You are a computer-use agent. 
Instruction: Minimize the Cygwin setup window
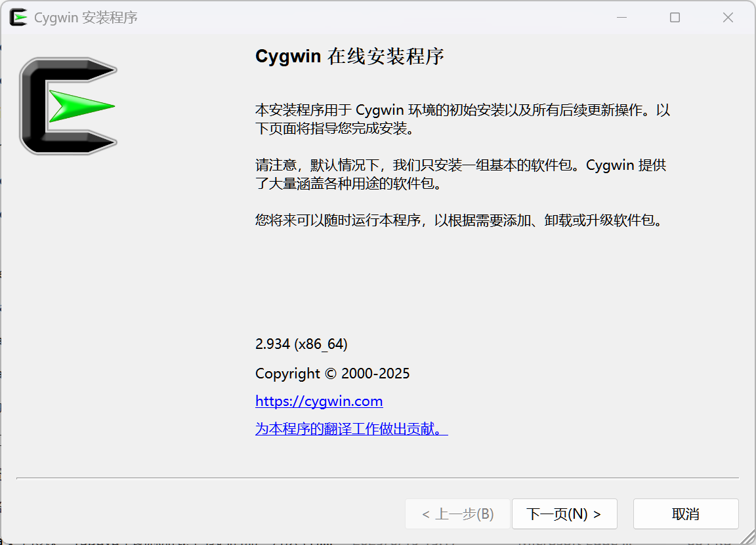(621, 18)
